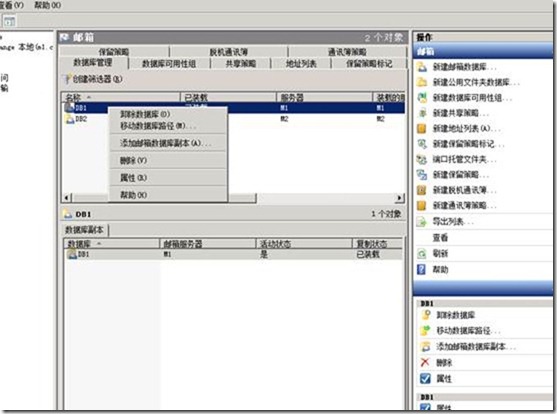Click left arrow of horizontal scrollbar
This screenshot has width=557, height=414.
pyautogui.click(x=67, y=197)
